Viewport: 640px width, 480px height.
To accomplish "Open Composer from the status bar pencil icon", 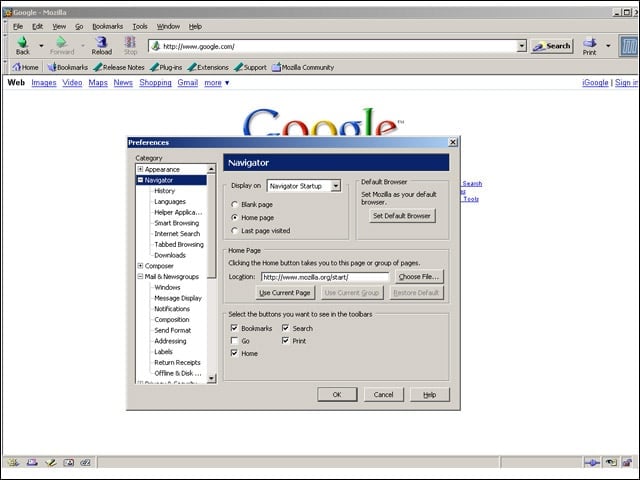I will pyautogui.click(x=51, y=462).
